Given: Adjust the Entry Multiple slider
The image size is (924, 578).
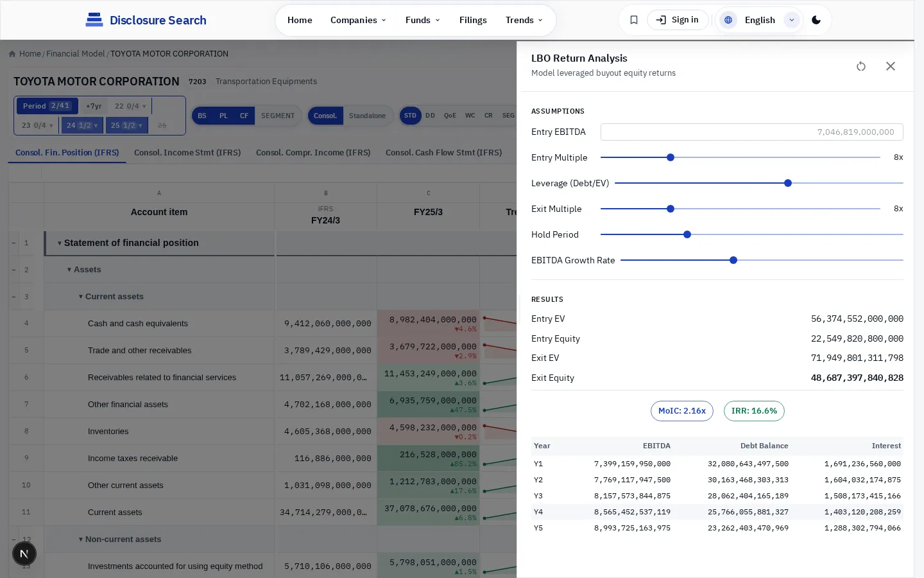Looking at the screenshot, I should pyautogui.click(x=740, y=157).
